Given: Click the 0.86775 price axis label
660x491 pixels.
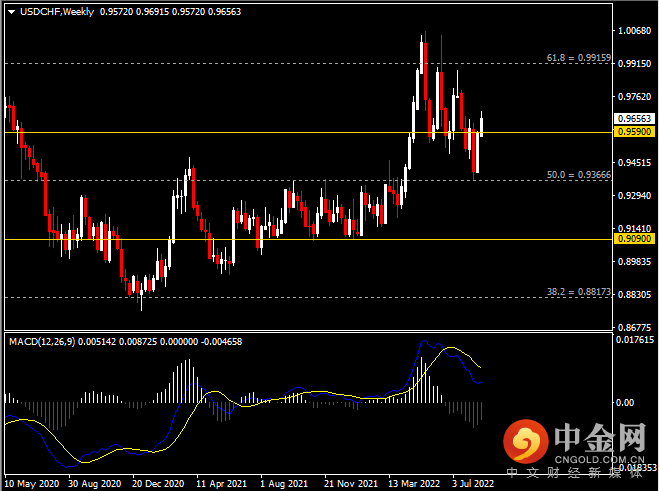Looking at the screenshot, I should pyautogui.click(x=634, y=327).
